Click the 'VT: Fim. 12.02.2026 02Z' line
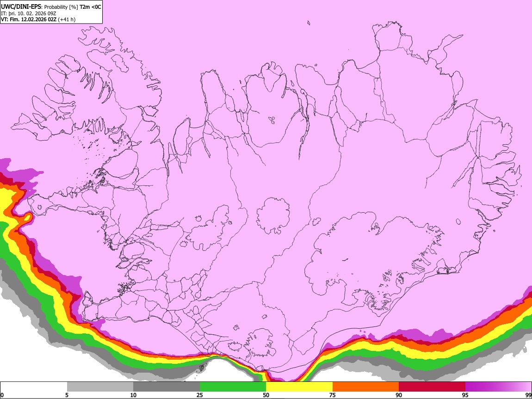The width and height of the screenshot is (532, 399). (29, 19)
